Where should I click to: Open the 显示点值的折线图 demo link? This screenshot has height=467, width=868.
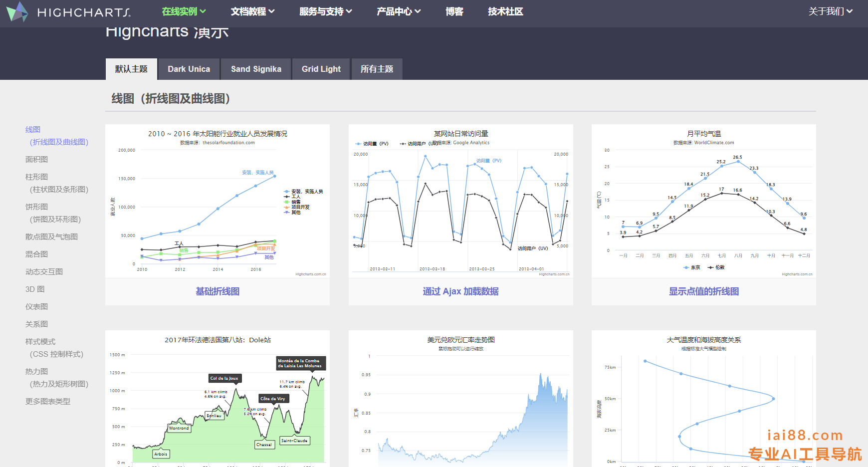pyautogui.click(x=703, y=291)
